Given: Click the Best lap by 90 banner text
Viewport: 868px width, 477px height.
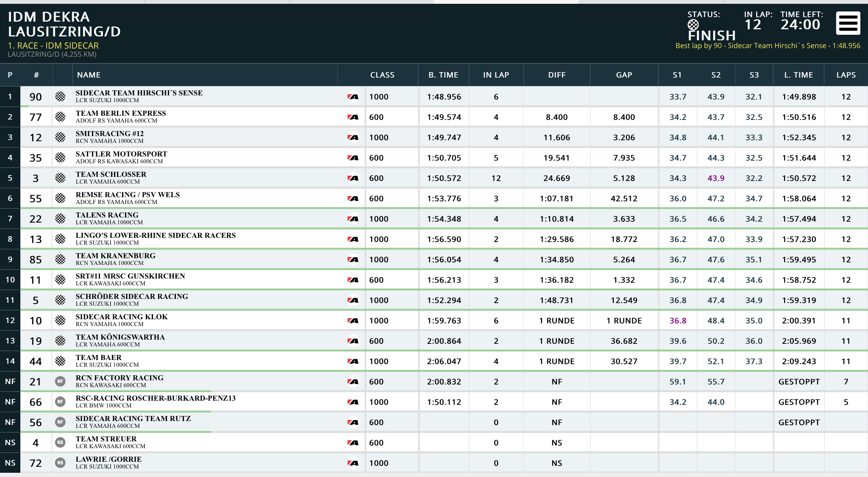Looking at the screenshot, I should click(768, 45).
